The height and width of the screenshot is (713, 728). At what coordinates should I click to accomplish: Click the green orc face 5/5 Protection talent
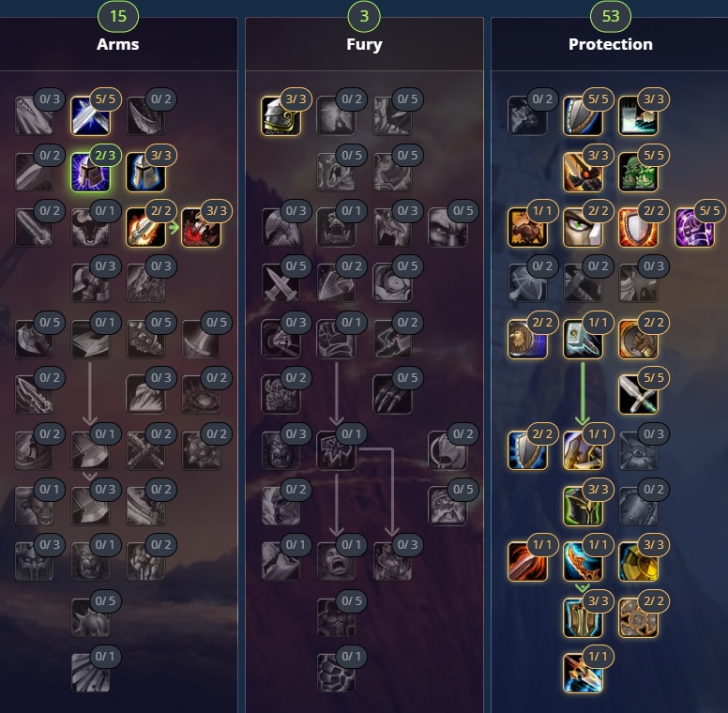(638, 173)
